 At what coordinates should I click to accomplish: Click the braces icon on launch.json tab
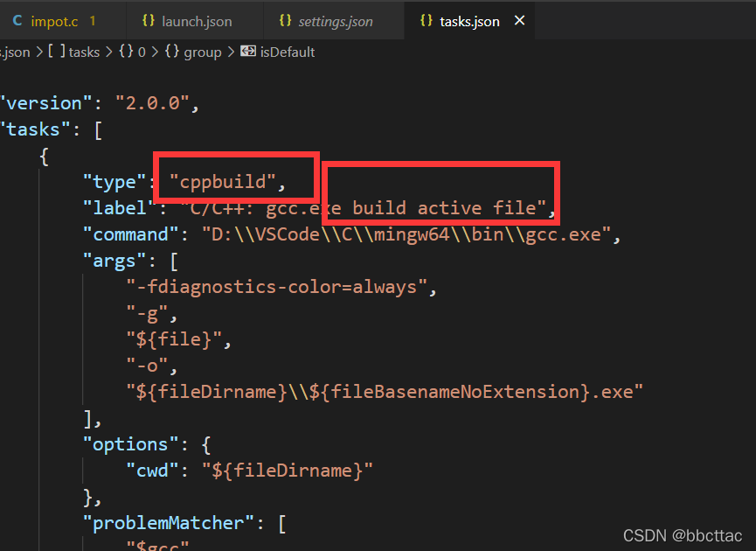click(x=149, y=21)
